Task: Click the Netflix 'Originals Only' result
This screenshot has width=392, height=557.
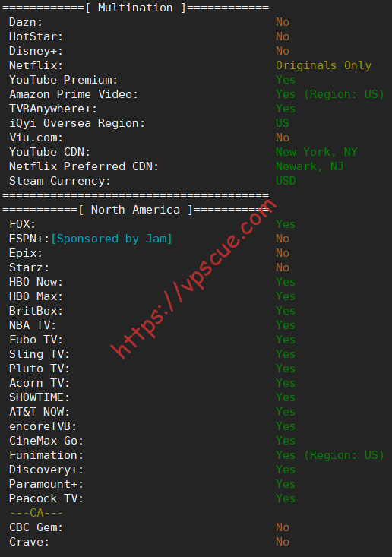Action: [x=324, y=65]
